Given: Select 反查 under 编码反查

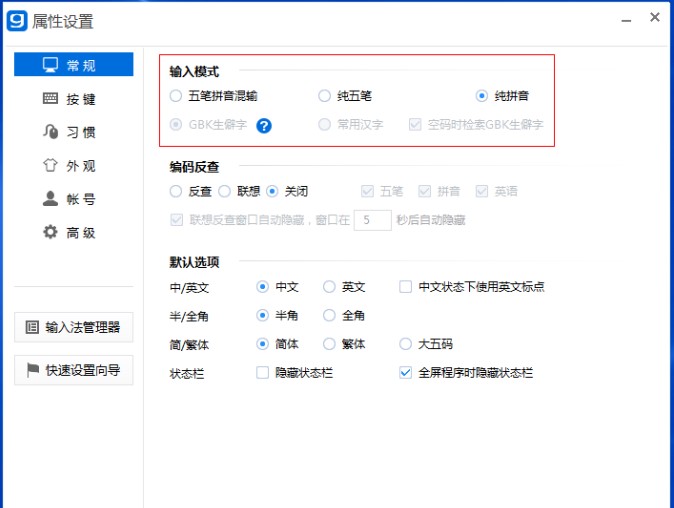Looking at the screenshot, I should (x=176, y=191).
